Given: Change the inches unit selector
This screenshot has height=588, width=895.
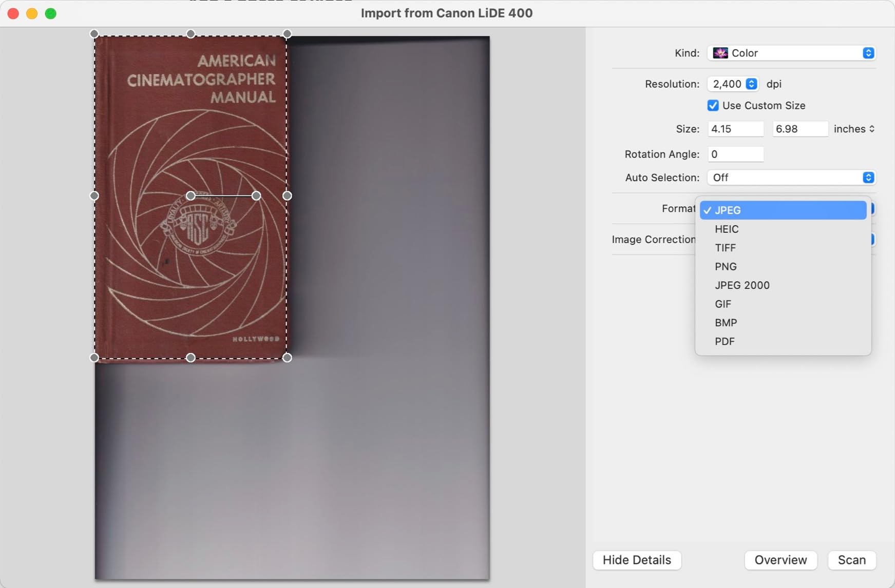Looking at the screenshot, I should pos(854,129).
